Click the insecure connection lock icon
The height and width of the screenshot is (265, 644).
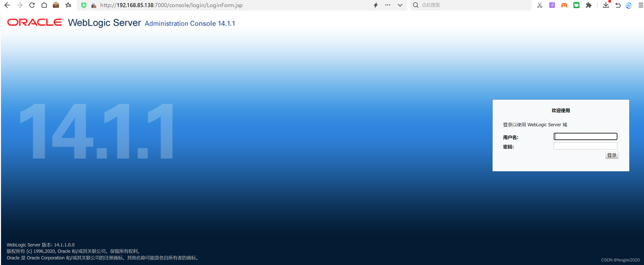click(x=93, y=5)
